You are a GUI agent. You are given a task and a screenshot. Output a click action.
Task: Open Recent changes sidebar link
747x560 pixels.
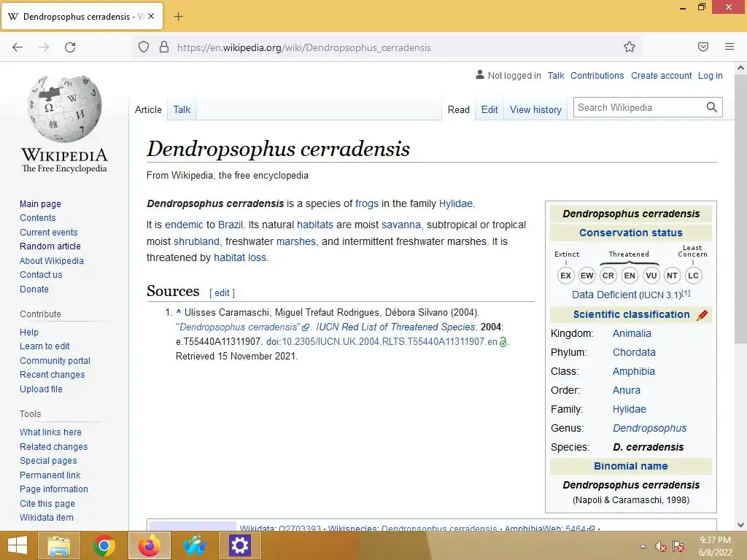[x=53, y=375]
